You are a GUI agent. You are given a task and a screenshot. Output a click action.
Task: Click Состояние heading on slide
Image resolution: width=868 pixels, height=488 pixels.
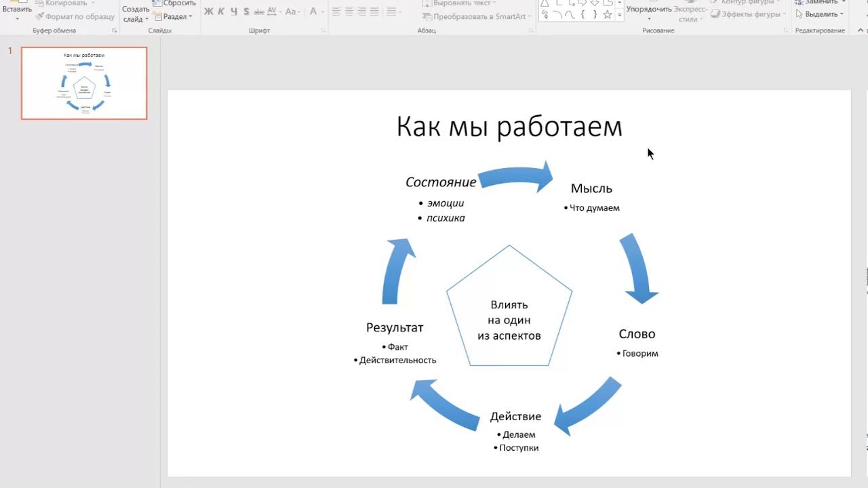[x=441, y=182]
